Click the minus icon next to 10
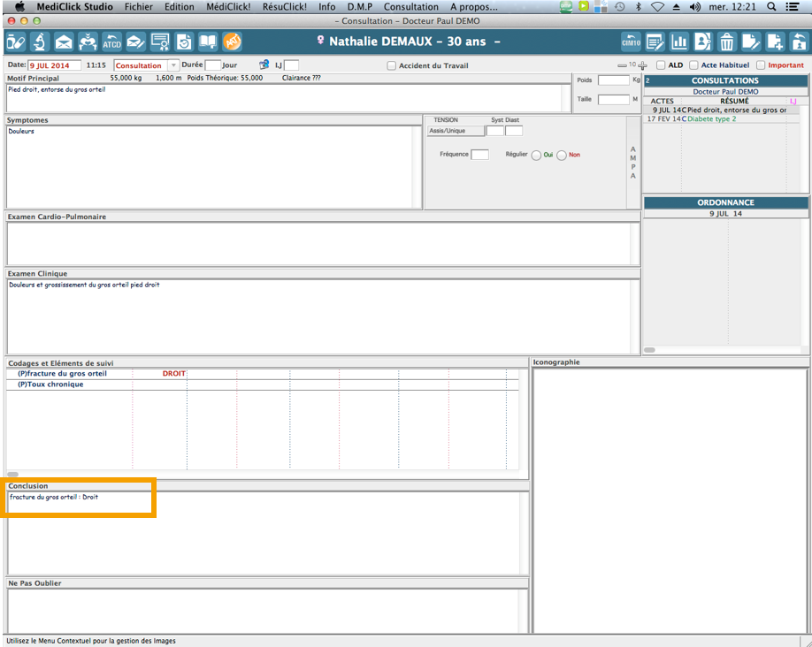The width and height of the screenshot is (812, 647). pos(622,65)
